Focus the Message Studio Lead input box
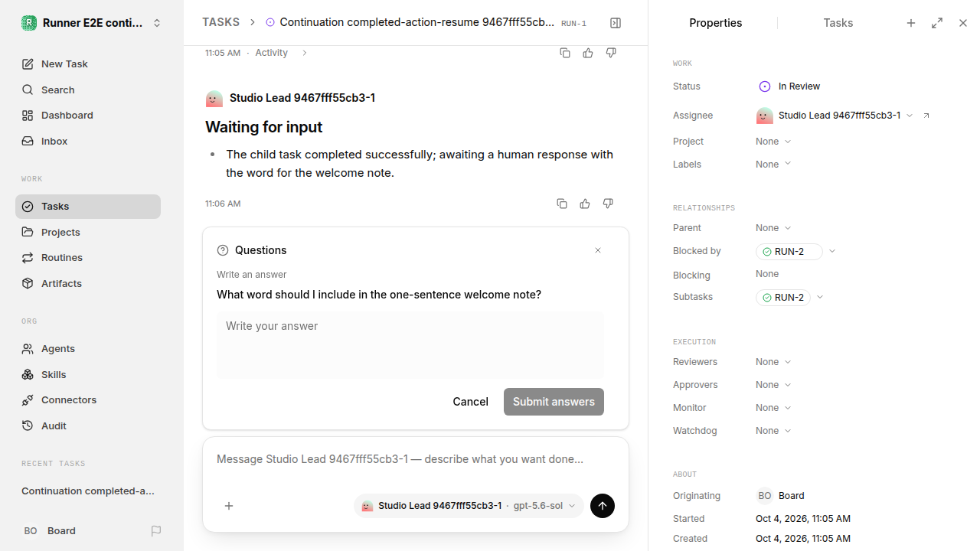Screen dimensions: 980x551 pos(416,459)
